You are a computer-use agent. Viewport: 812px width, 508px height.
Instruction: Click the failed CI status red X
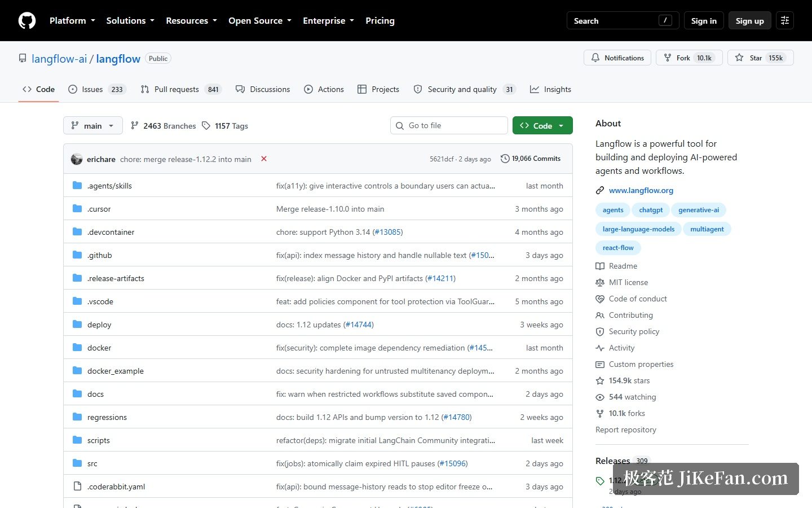264,159
